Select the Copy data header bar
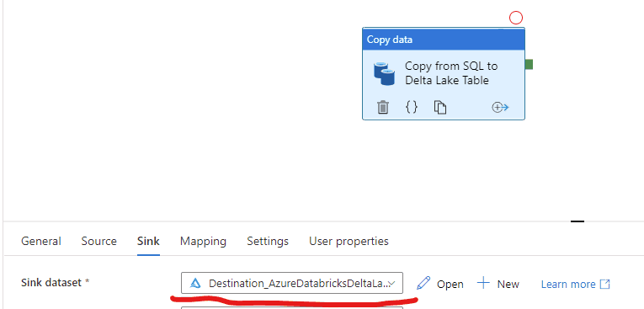Screen dimensions: 644x309 click(444, 40)
